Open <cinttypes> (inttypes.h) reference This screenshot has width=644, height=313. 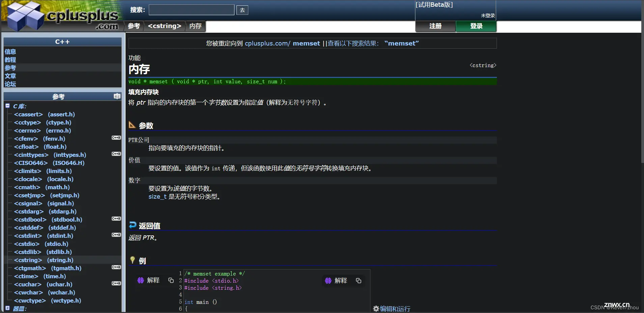point(50,155)
